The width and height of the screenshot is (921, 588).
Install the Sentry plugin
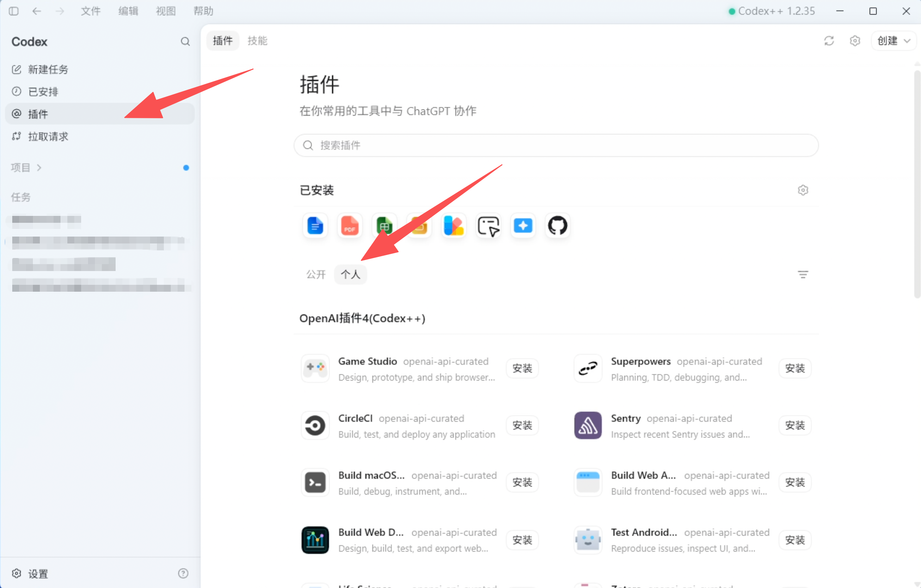coord(795,425)
